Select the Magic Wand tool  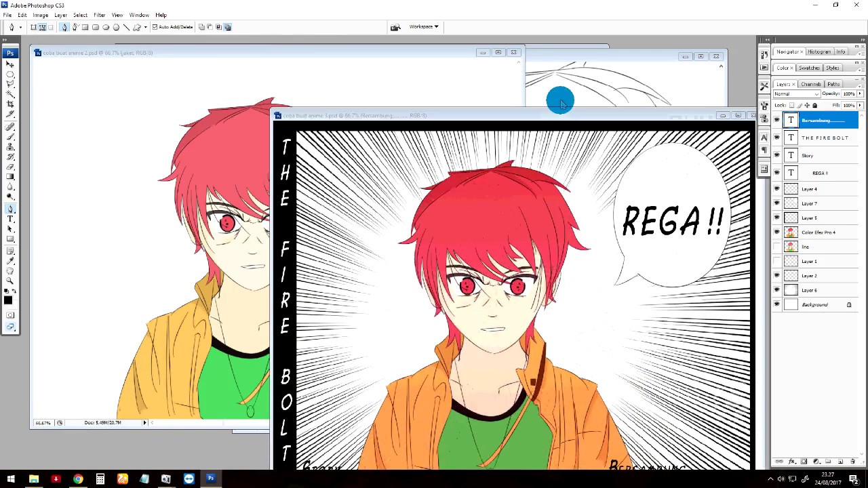(9, 94)
